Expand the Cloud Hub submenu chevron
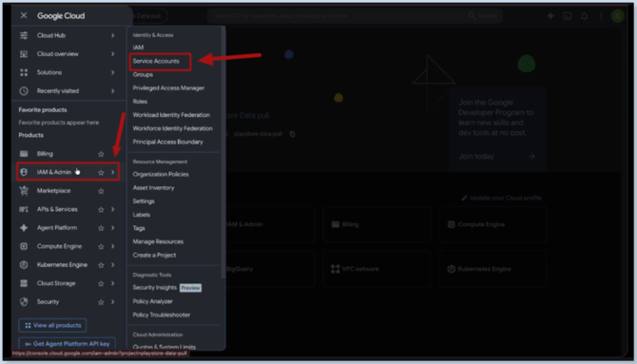Screen dimensions: 637x364 pyautogui.click(x=112, y=35)
